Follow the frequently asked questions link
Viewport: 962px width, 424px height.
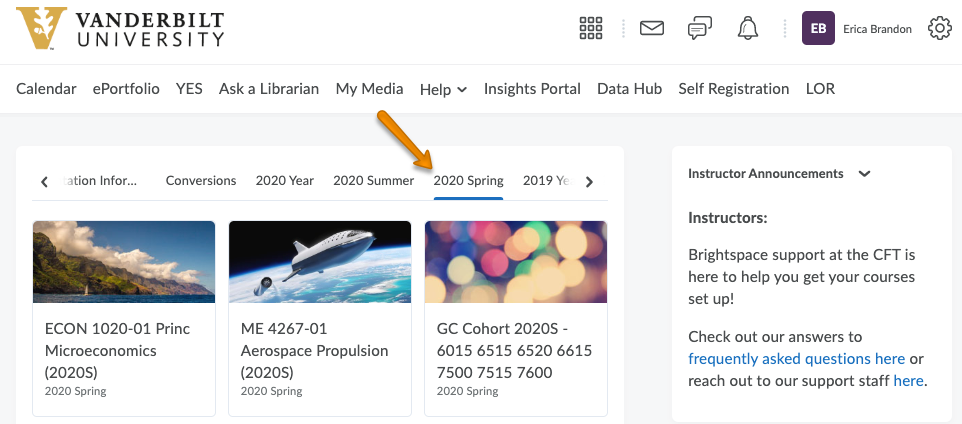pos(796,359)
